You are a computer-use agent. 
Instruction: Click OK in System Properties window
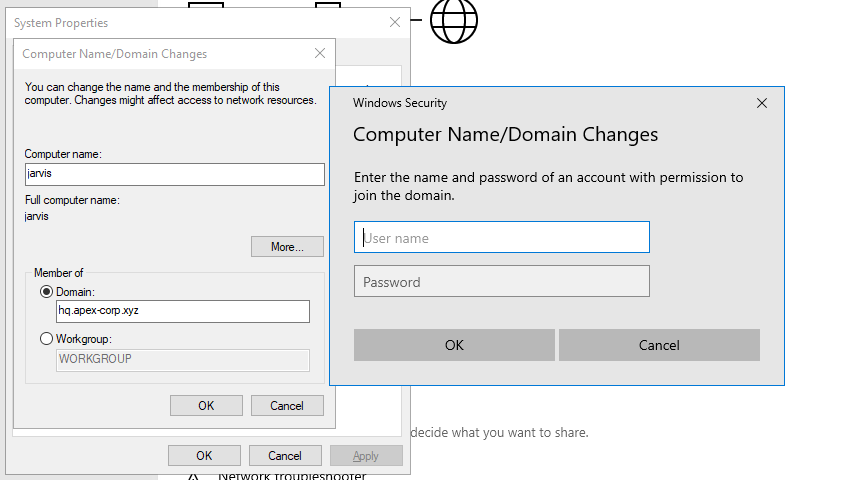tap(204, 456)
